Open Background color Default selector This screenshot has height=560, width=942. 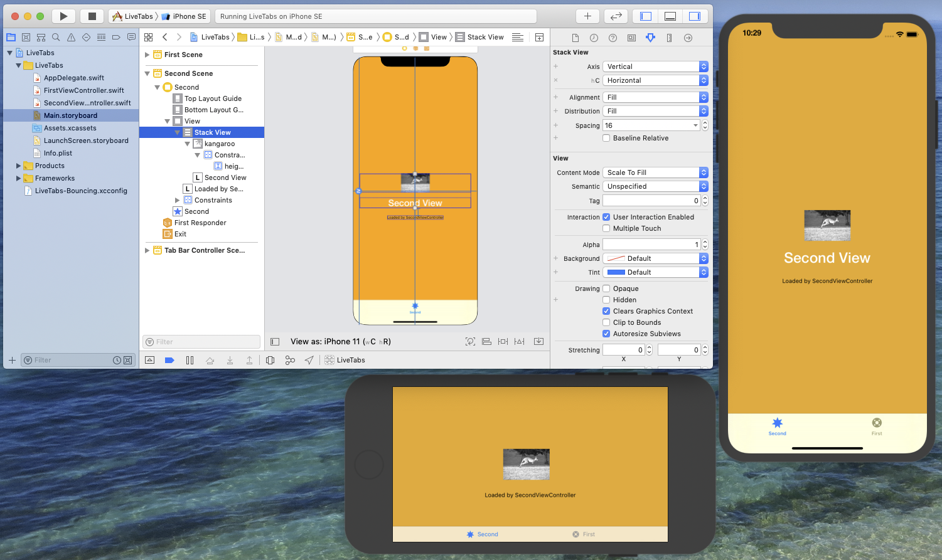655,258
